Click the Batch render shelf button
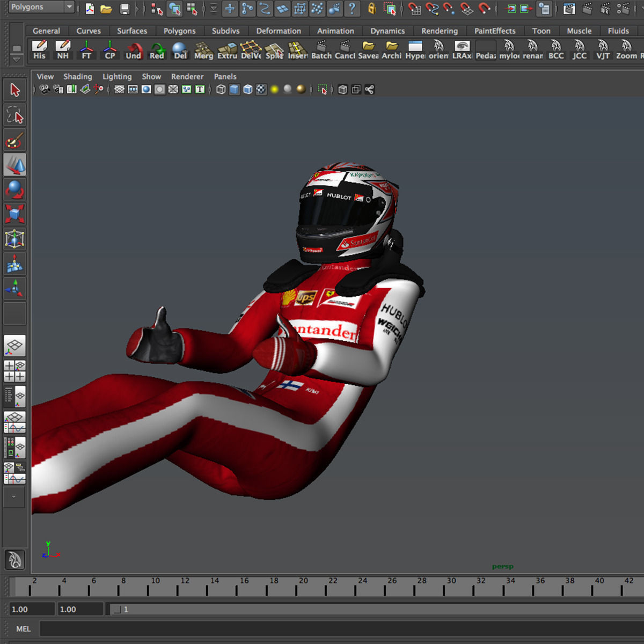 [321, 50]
